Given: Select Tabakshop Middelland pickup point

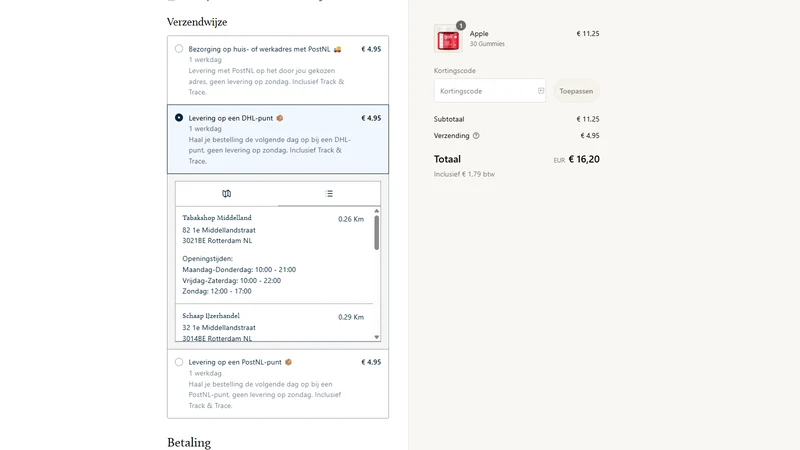Looking at the screenshot, I should coord(274,254).
